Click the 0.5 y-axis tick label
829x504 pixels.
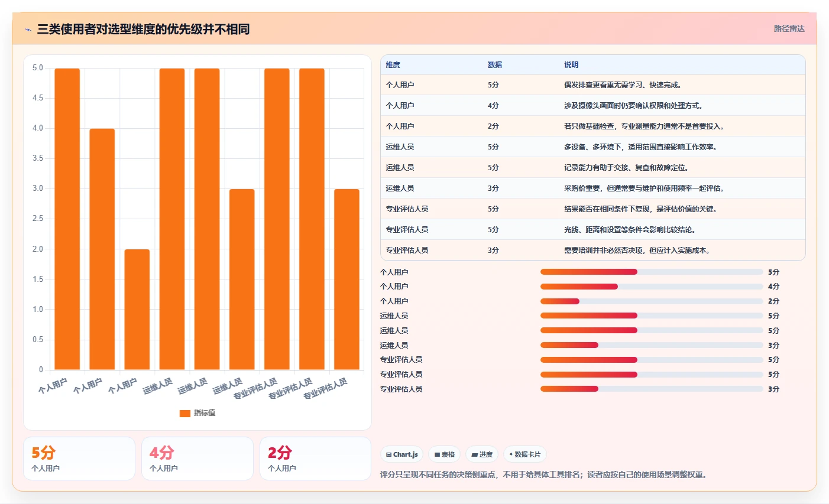point(38,340)
